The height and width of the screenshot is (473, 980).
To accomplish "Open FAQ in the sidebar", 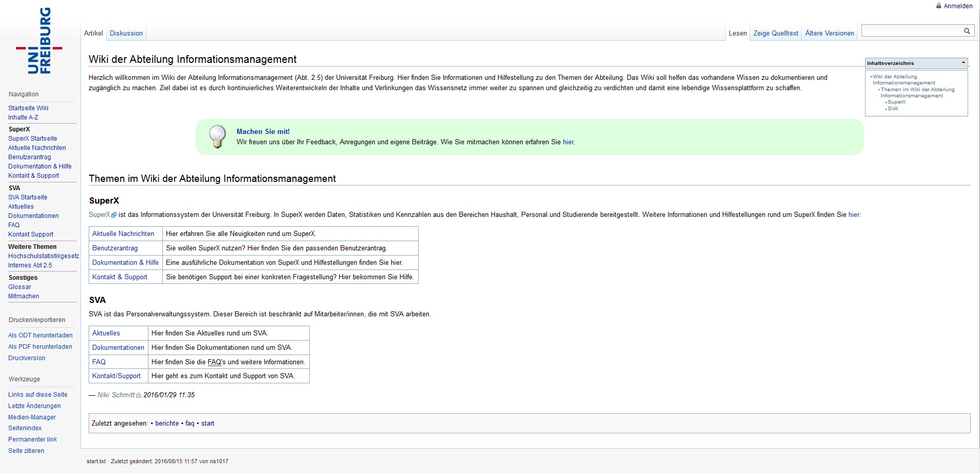I will click(14, 225).
